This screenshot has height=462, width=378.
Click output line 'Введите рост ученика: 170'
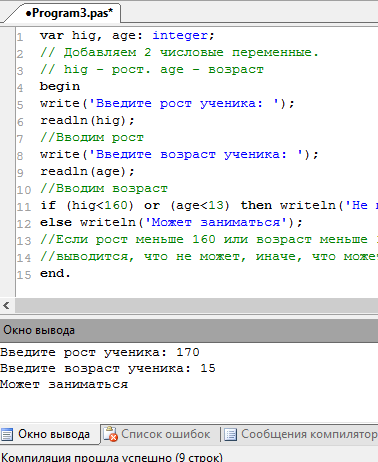[x=100, y=352]
